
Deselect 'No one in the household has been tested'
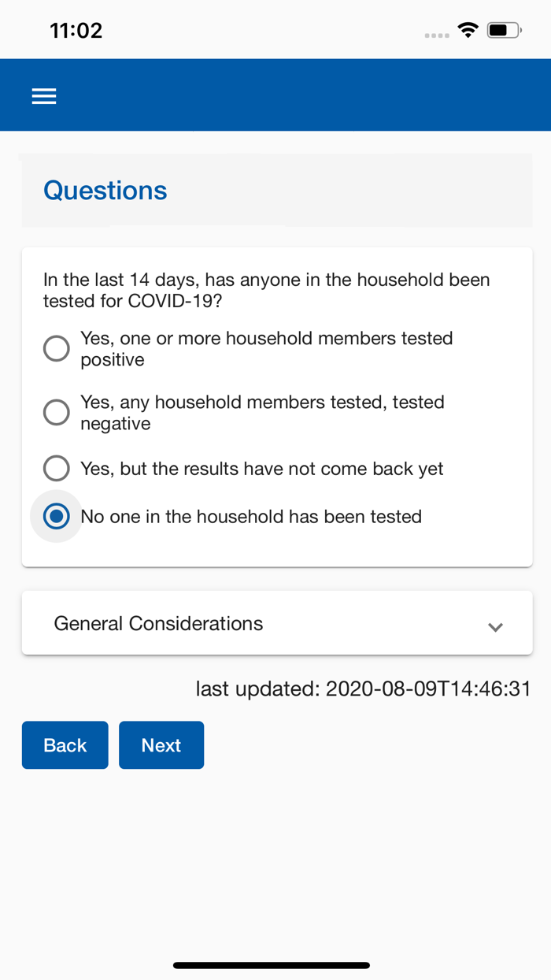point(56,517)
